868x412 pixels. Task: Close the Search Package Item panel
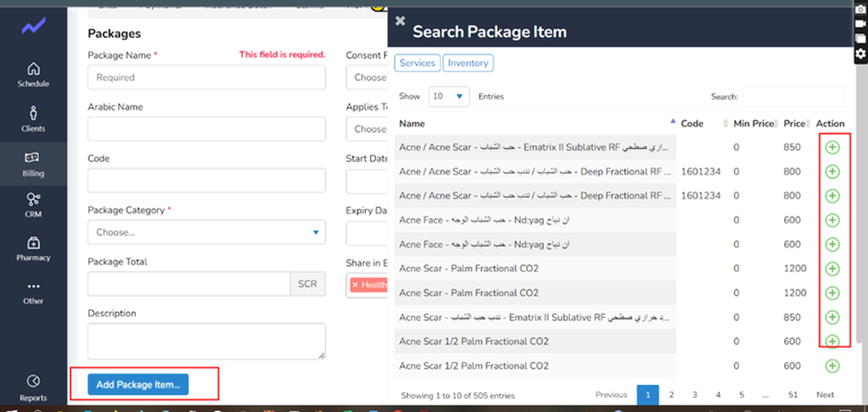click(400, 21)
